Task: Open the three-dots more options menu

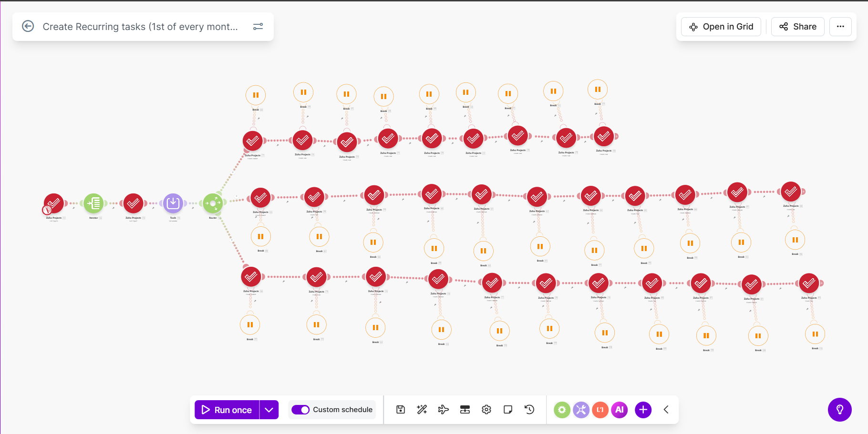Action: [x=840, y=27]
